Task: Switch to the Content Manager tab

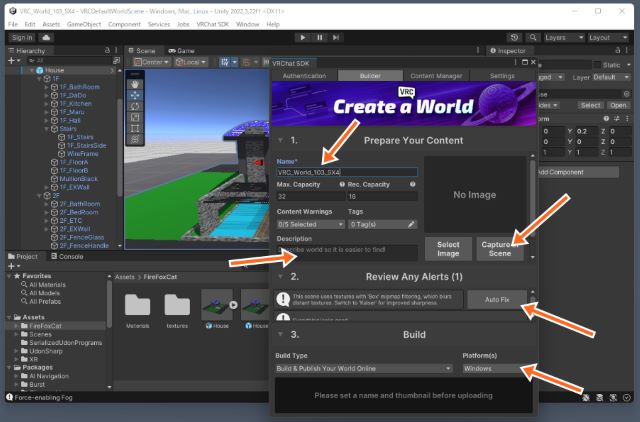Action: (x=436, y=76)
